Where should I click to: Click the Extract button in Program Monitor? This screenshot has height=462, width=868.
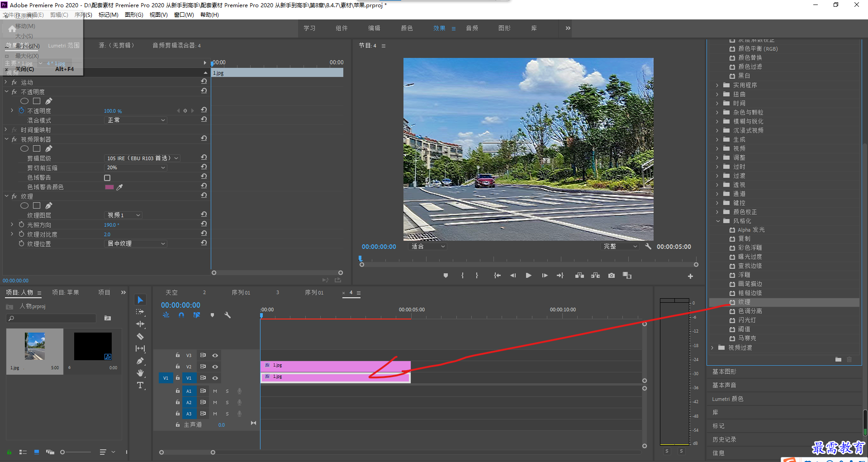pos(595,276)
